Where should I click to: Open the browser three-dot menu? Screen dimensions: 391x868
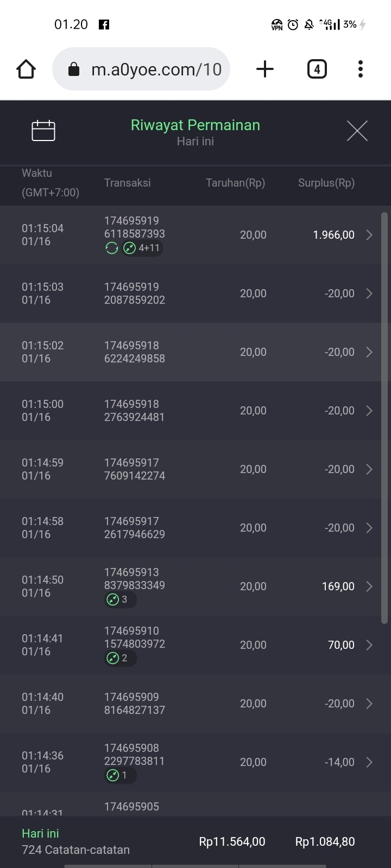pos(360,69)
